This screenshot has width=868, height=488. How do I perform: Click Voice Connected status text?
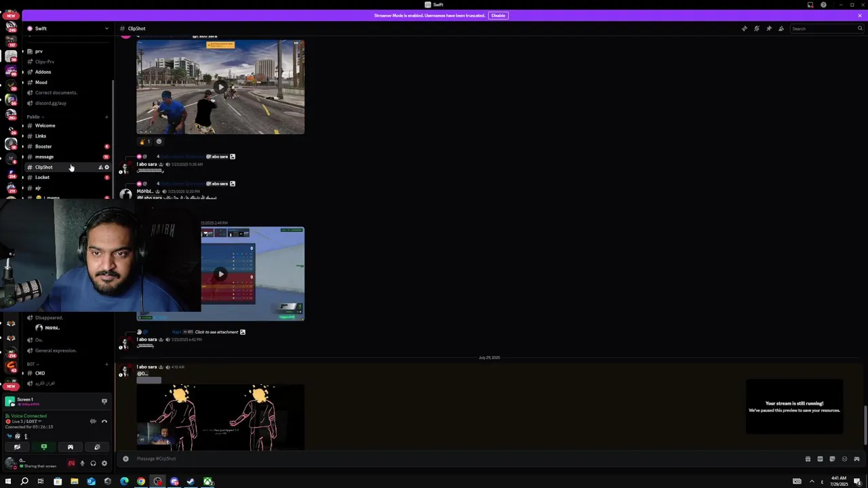(29, 415)
